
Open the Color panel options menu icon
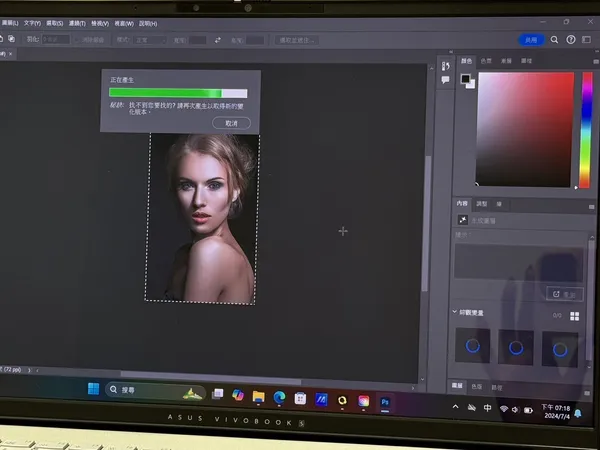click(596, 61)
